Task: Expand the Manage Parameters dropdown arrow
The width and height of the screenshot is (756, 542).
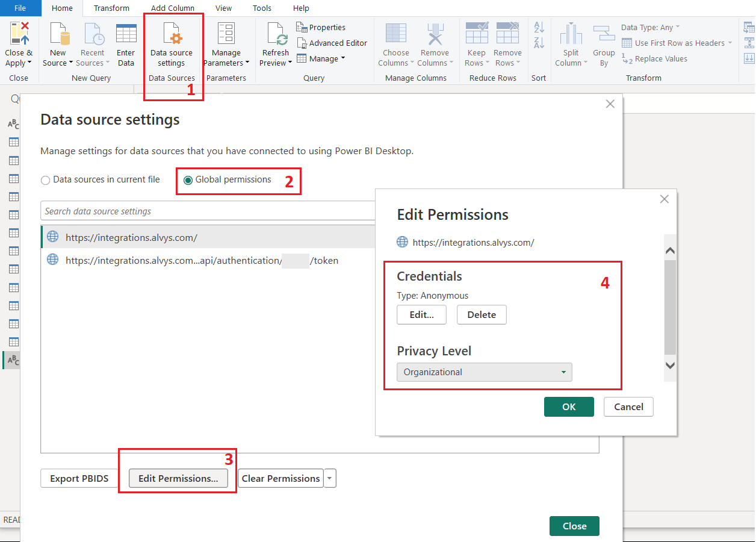Action: (x=247, y=63)
